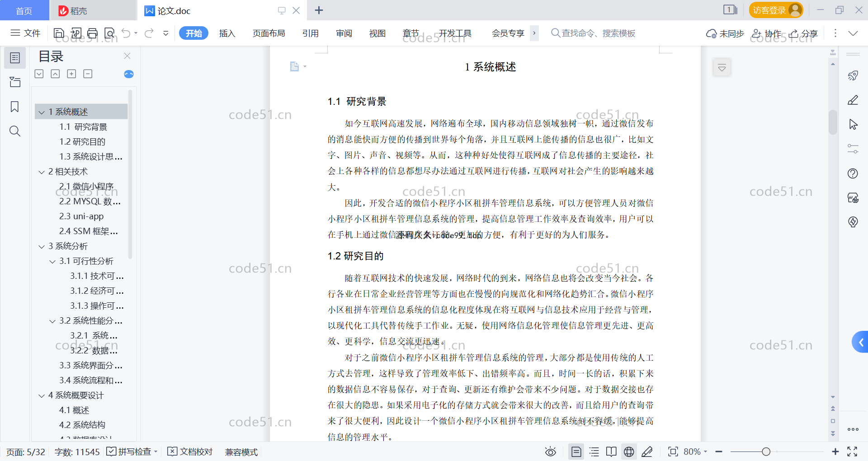Click the 分享 share button

click(803, 33)
